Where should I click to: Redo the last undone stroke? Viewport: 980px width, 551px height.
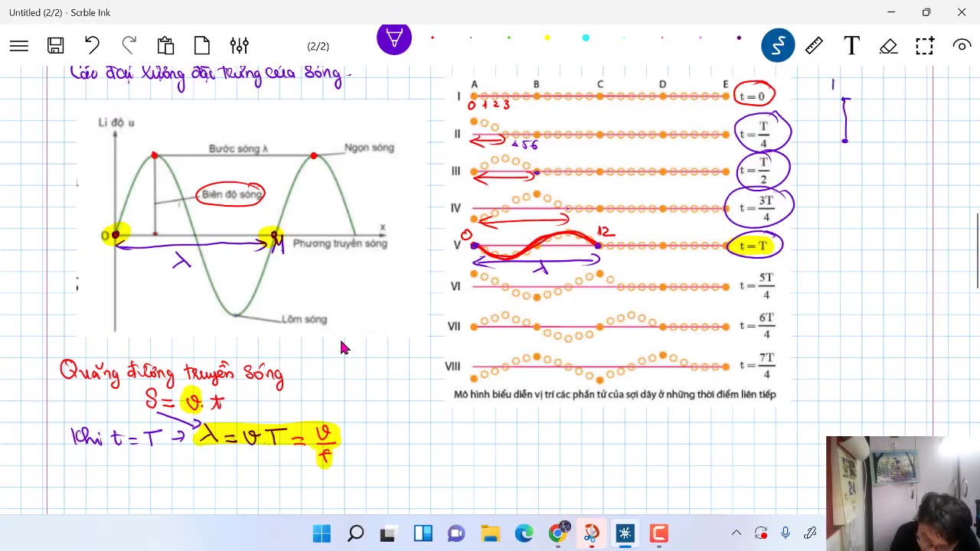click(x=129, y=46)
